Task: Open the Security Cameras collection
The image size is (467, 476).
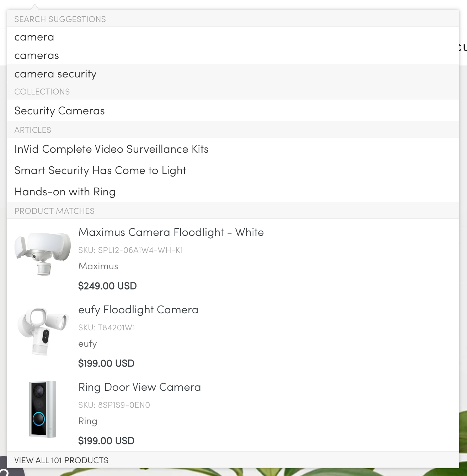Action: click(59, 111)
